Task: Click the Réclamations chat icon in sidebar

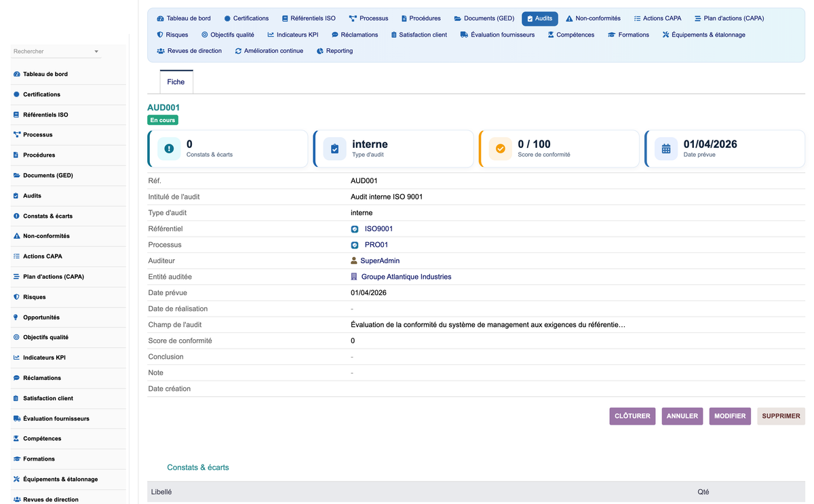Action: tap(17, 378)
